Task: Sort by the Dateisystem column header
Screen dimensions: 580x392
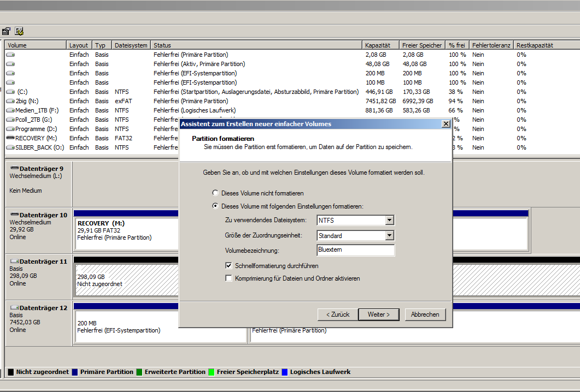Action: (131, 45)
